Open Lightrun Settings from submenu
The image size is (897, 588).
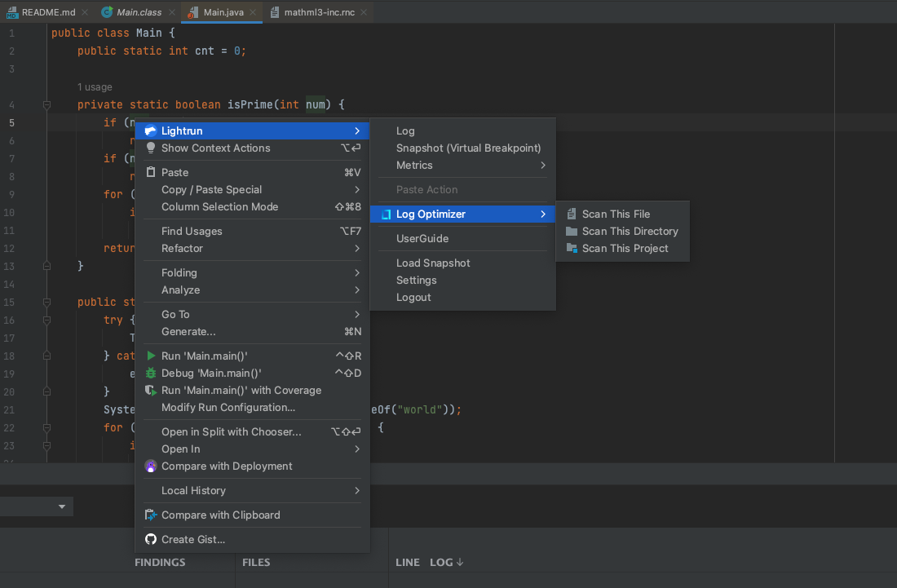click(x=416, y=281)
